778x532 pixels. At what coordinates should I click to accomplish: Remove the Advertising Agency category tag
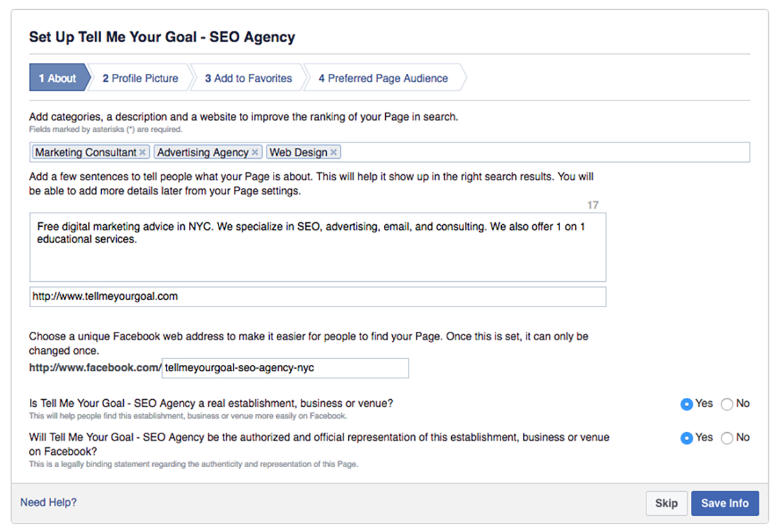pos(255,152)
